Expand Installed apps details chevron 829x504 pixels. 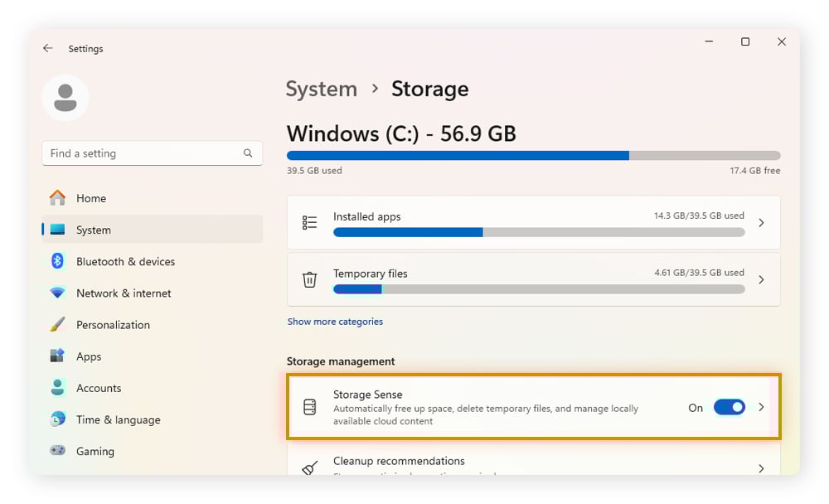point(761,223)
